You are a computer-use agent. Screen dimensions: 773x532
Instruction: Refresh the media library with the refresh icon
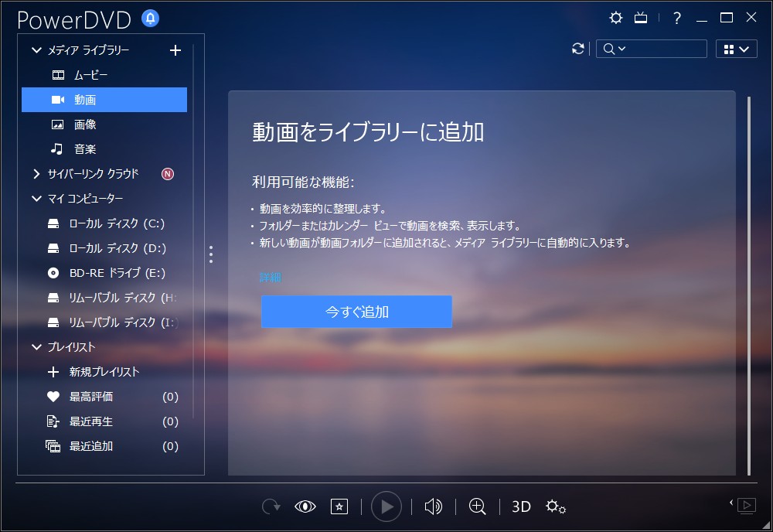point(577,48)
